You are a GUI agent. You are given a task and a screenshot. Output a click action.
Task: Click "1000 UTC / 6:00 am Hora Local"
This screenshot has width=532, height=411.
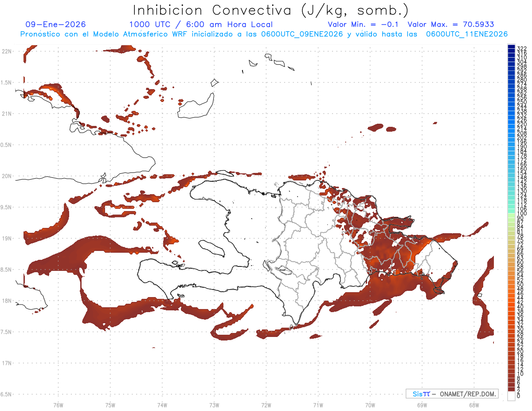[x=201, y=25]
